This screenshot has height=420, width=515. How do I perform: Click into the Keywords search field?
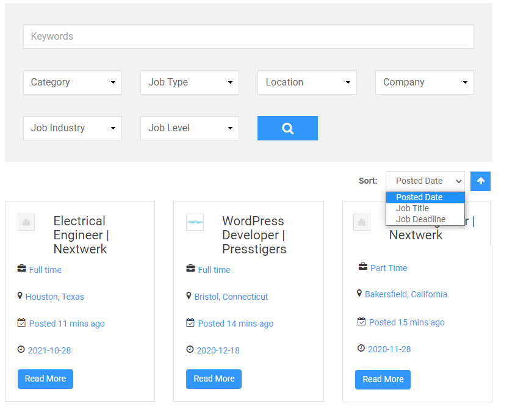pyautogui.click(x=248, y=37)
